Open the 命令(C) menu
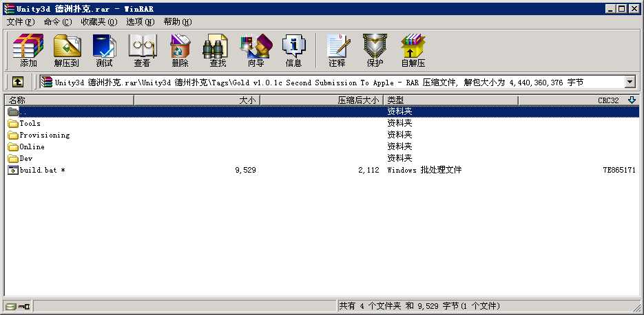This screenshot has height=315, width=644. (58, 22)
